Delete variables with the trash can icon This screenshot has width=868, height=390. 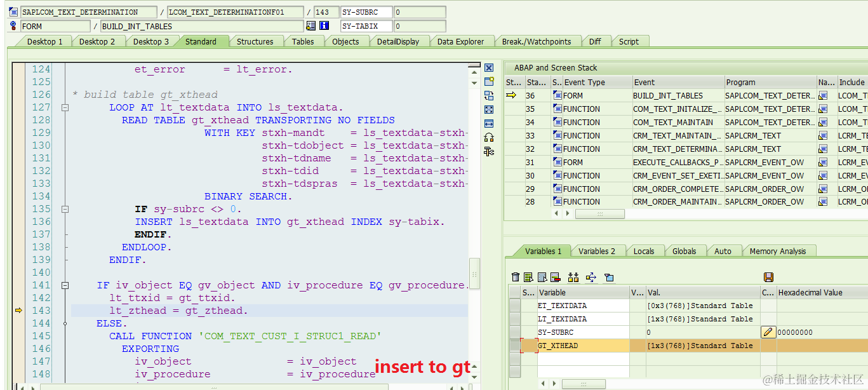(x=516, y=277)
